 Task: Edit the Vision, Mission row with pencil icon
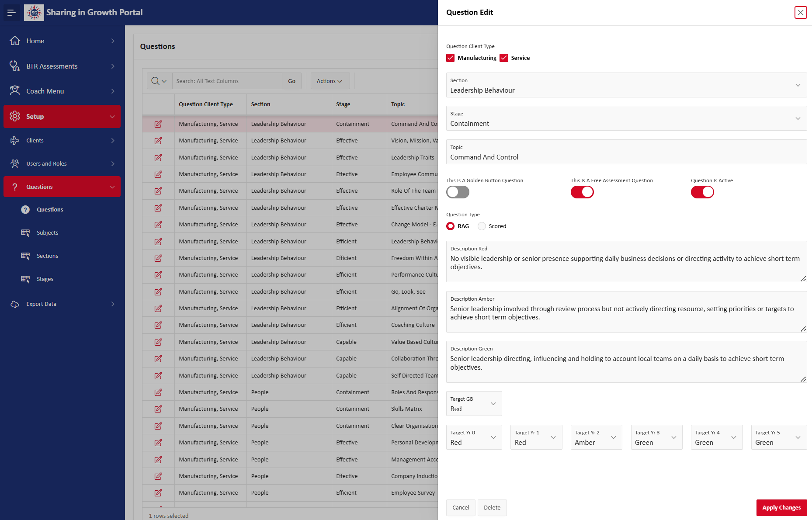pos(158,141)
